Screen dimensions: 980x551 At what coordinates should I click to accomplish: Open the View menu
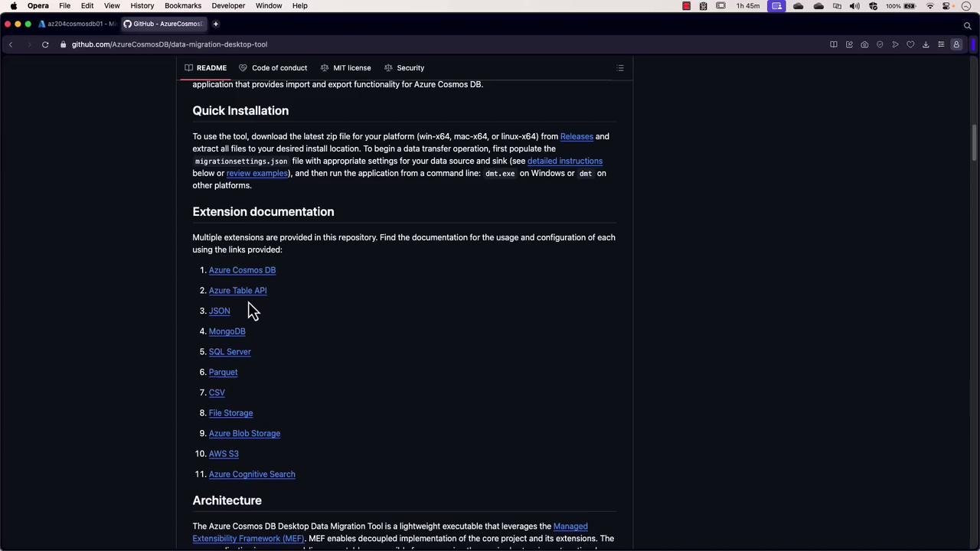112,5
